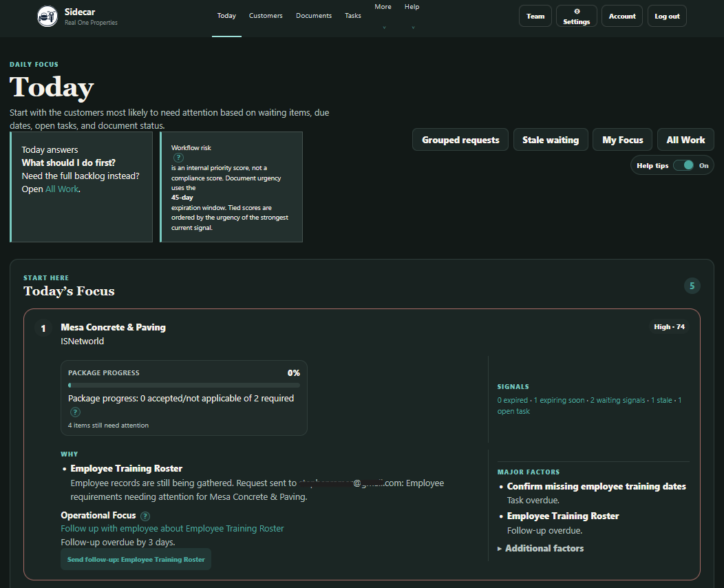
Task: Click Employee Training Roster under Why
Action: [x=126, y=468]
